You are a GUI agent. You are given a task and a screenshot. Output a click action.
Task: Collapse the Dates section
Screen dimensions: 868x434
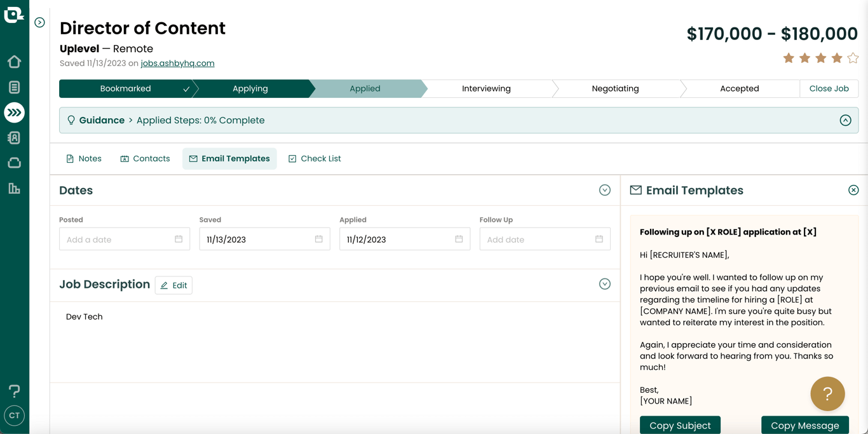pos(604,190)
